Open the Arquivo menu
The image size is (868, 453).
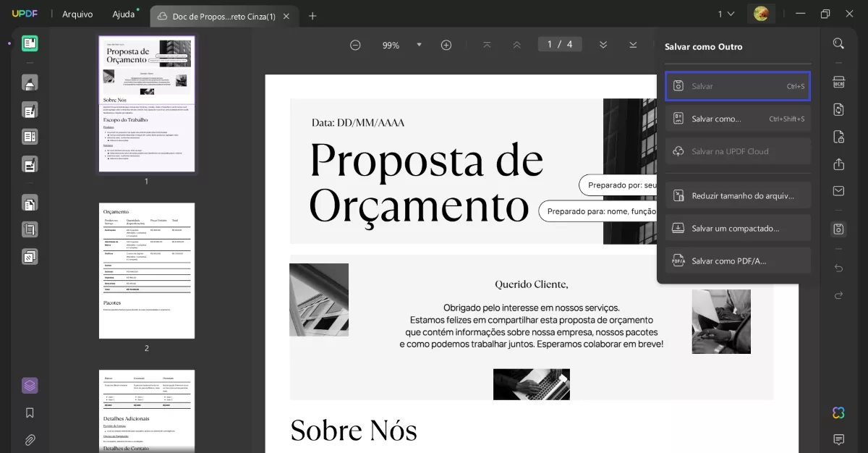77,14
